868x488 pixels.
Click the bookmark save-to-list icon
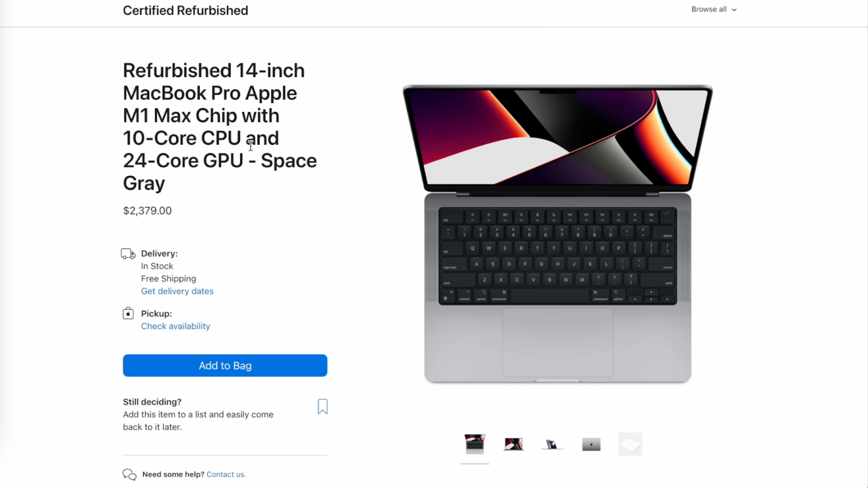[x=323, y=407]
